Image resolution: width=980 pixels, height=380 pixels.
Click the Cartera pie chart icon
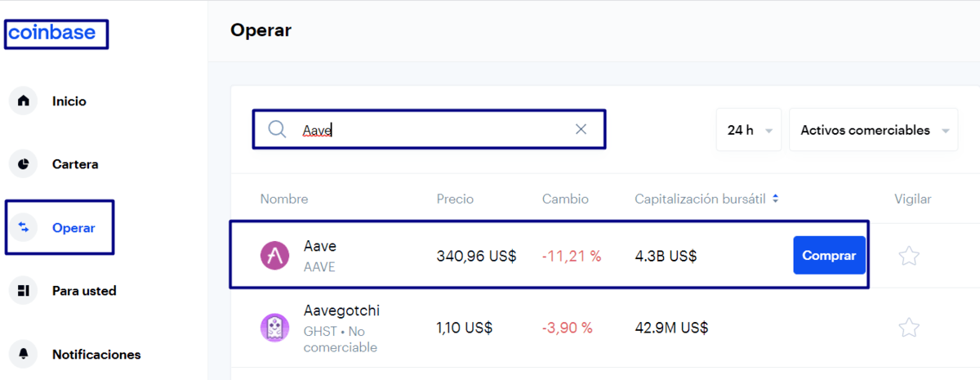[x=24, y=164]
